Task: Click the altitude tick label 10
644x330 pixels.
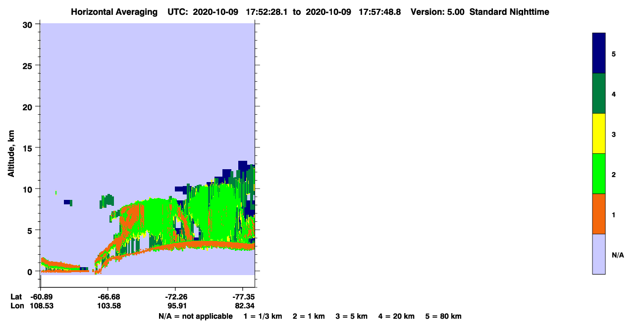Action: point(29,189)
